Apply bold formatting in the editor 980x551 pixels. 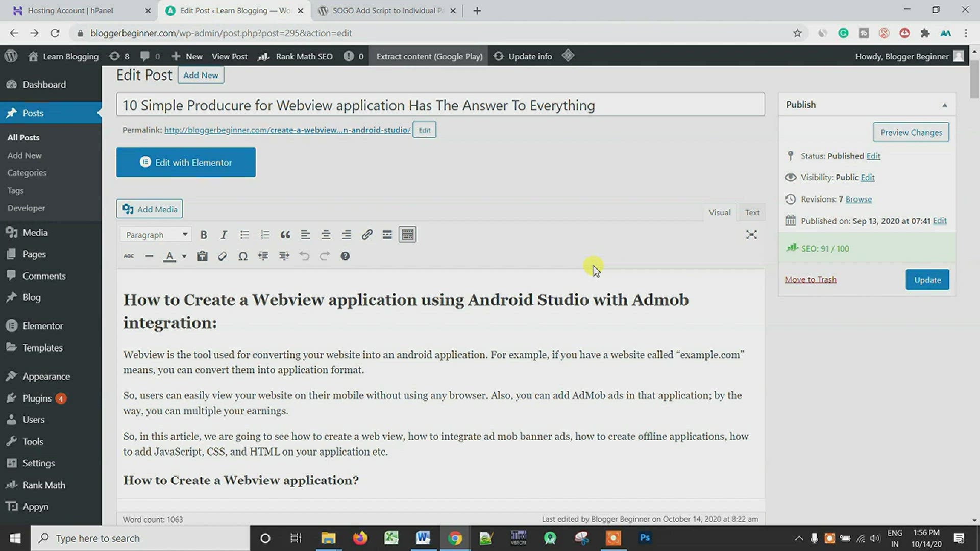coord(204,234)
